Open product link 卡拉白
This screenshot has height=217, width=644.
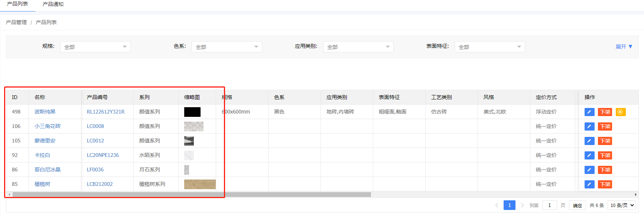[42, 155]
